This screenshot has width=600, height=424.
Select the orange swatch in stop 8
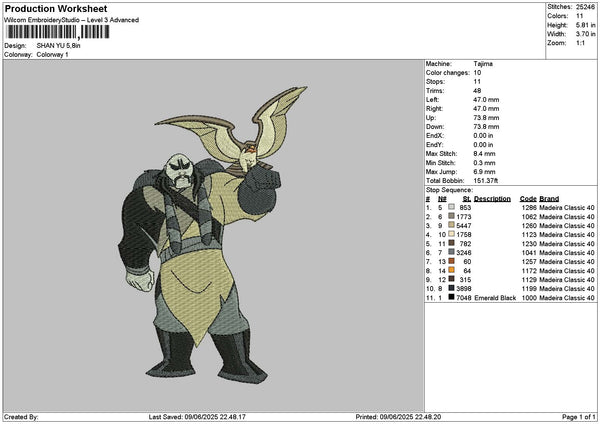[452, 270]
